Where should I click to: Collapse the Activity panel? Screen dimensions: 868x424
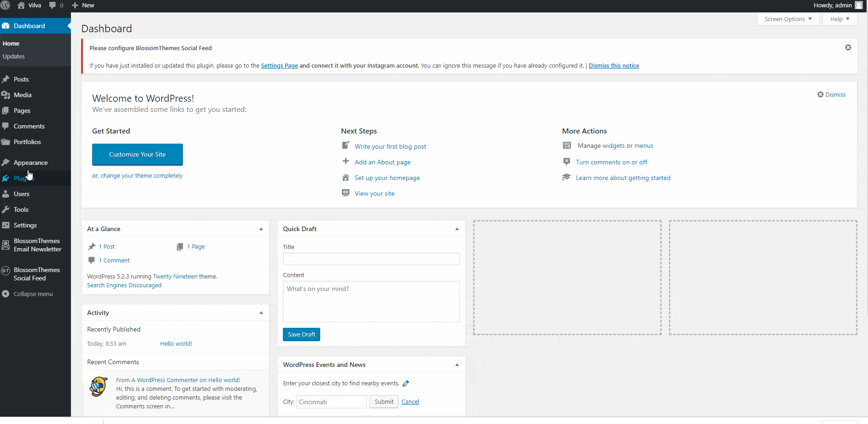[261, 313]
